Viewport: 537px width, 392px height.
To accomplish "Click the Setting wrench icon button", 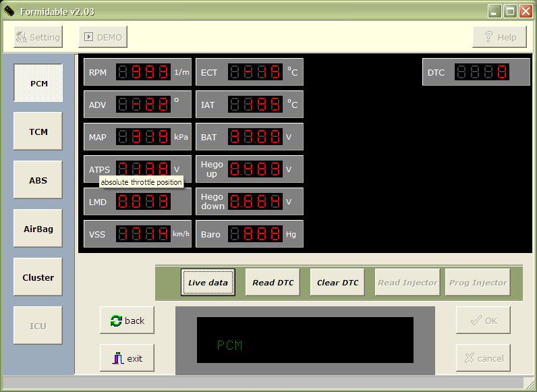I will [x=38, y=37].
